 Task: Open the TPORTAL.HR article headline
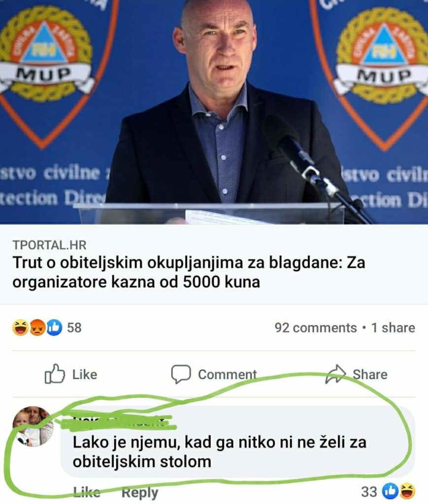pyautogui.click(x=189, y=272)
